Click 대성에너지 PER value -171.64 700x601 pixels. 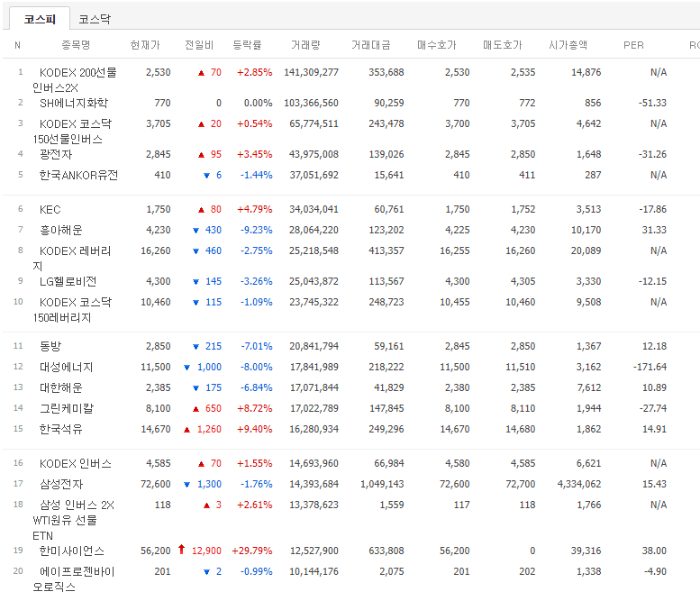point(650,367)
